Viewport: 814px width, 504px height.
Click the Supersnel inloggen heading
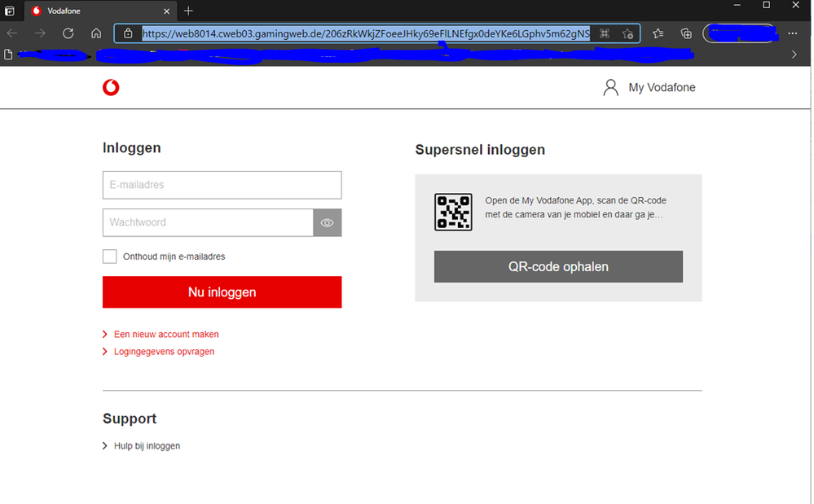[x=480, y=150]
